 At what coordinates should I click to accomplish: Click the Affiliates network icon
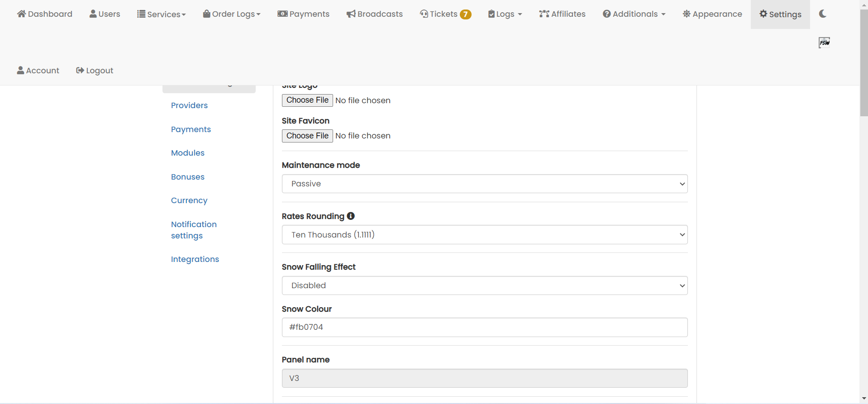point(544,14)
